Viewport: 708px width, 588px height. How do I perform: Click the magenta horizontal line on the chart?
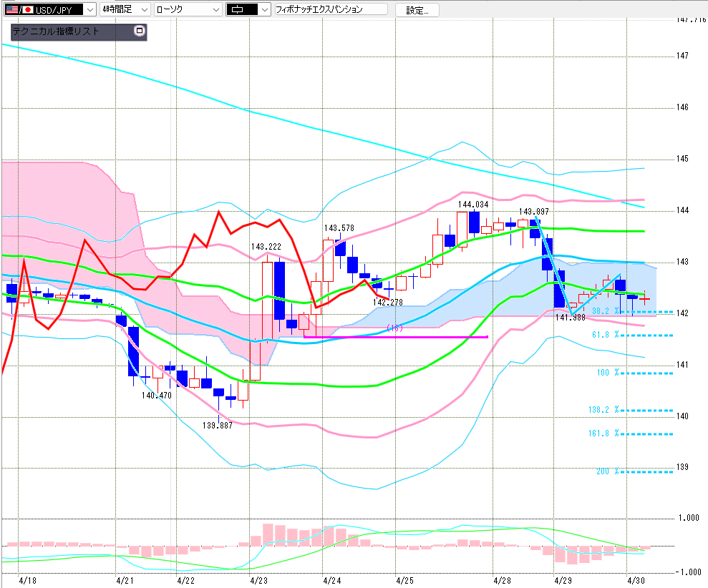coord(396,337)
